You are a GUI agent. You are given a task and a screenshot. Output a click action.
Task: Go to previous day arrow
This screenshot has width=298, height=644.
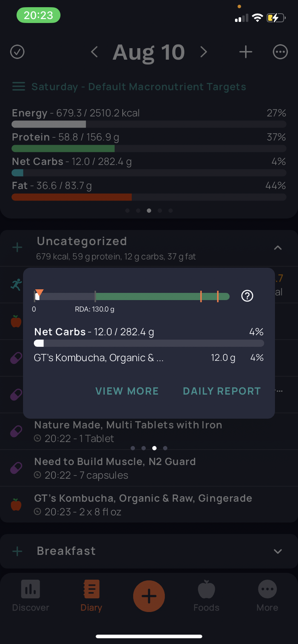(x=94, y=52)
